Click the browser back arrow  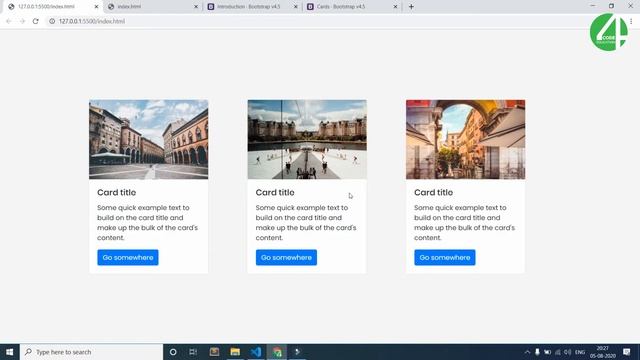[x=9, y=21]
